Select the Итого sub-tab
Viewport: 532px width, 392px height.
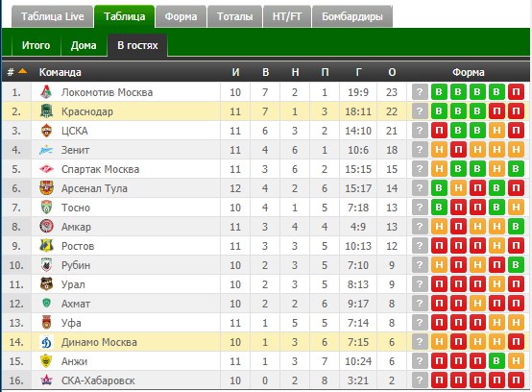(x=36, y=45)
